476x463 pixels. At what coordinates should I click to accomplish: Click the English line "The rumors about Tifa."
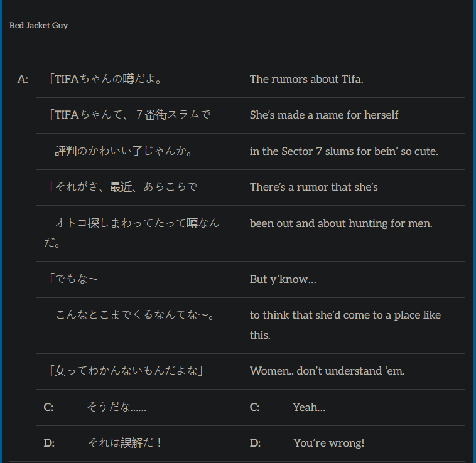point(306,79)
